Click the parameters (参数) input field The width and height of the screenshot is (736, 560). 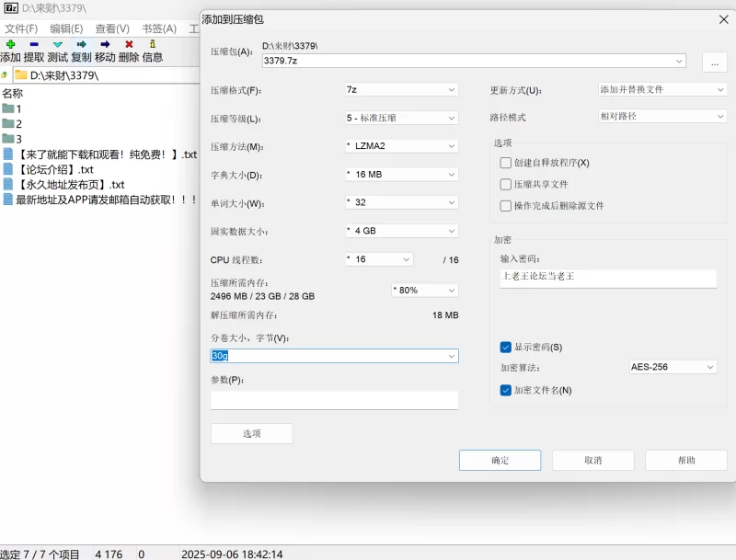(334, 400)
